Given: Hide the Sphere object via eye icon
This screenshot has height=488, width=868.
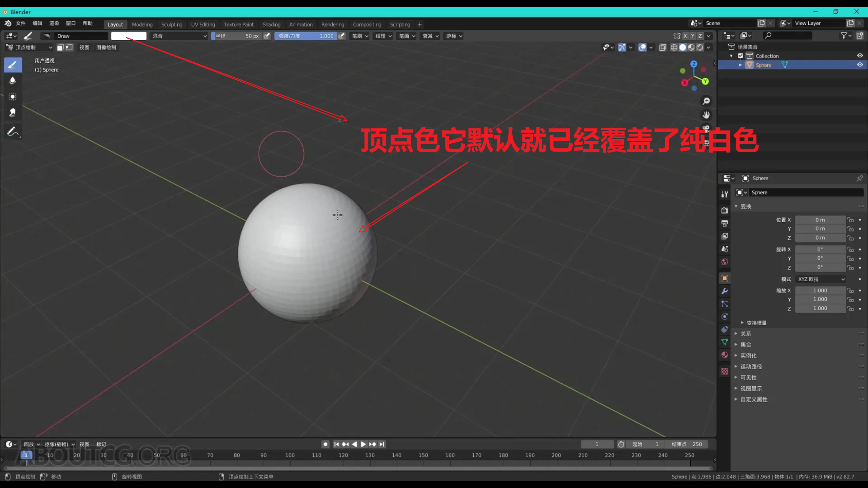Looking at the screenshot, I should click(x=860, y=64).
